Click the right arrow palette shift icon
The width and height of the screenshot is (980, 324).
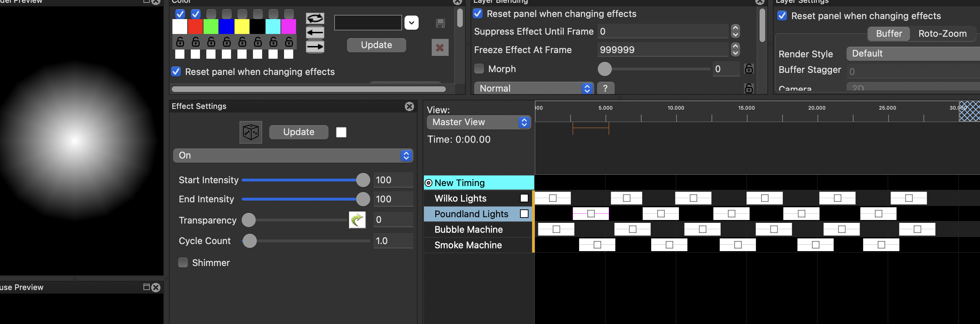pos(315,47)
